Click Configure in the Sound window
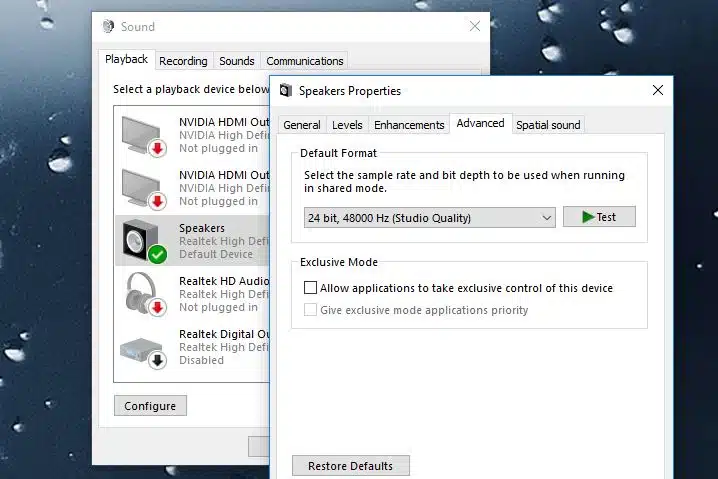Screen dimensions: 718x479 pyautogui.click(x=150, y=406)
